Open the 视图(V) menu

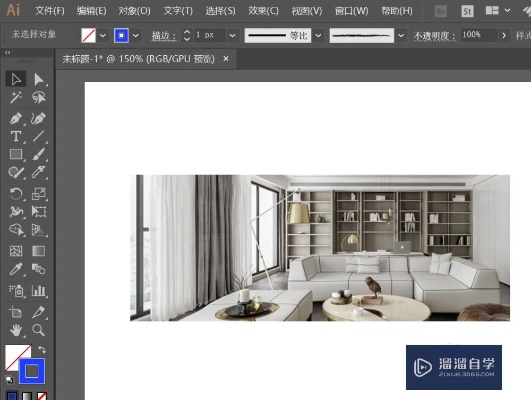coord(307,11)
